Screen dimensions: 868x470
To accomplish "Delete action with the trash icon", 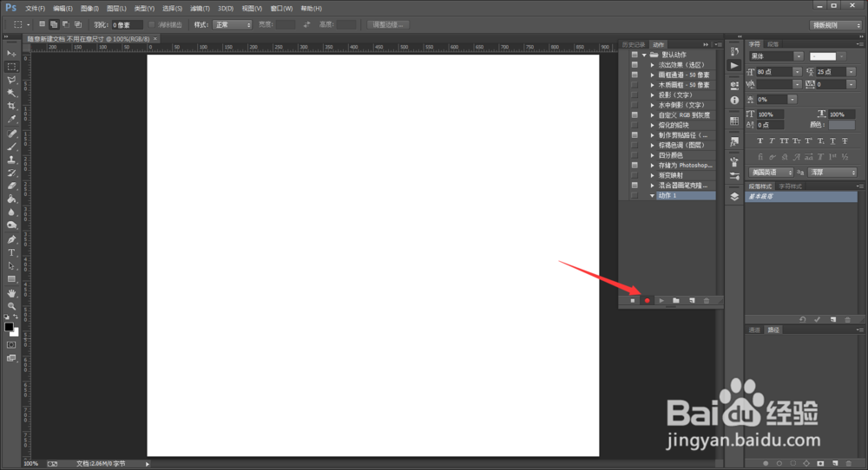I will point(707,301).
